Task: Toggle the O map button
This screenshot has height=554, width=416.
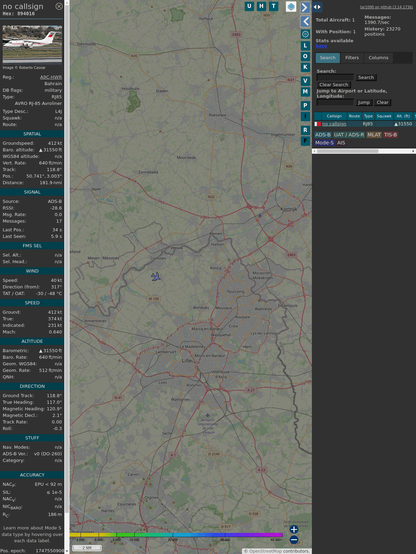Action: tap(305, 56)
